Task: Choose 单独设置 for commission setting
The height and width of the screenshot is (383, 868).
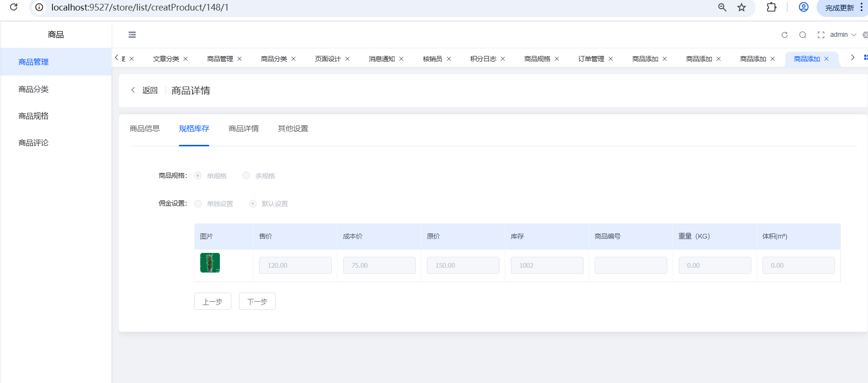Action: 198,204
